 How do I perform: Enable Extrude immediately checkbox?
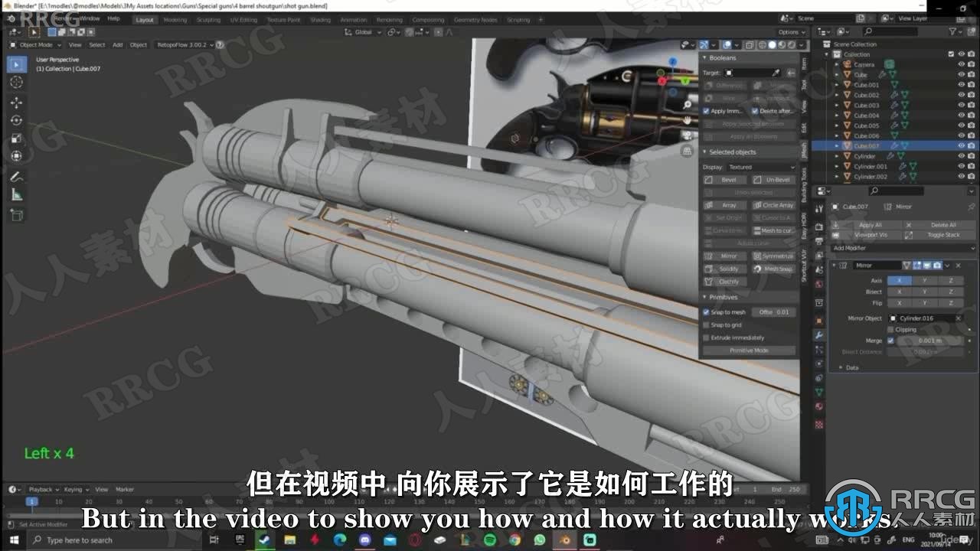click(706, 337)
